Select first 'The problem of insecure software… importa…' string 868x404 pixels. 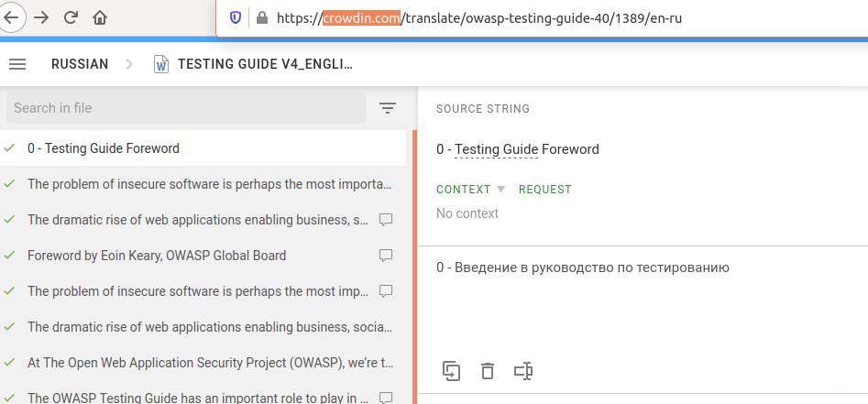coord(203,184)
